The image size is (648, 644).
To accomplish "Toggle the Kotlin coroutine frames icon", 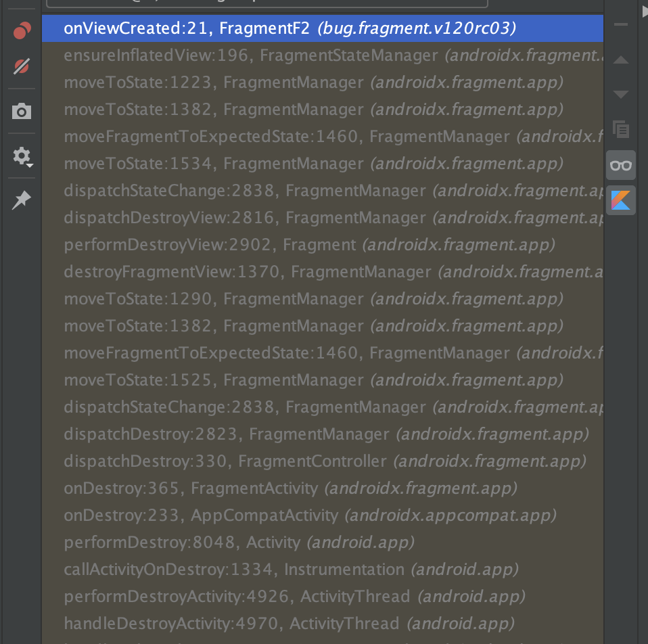I will point(620,200).
